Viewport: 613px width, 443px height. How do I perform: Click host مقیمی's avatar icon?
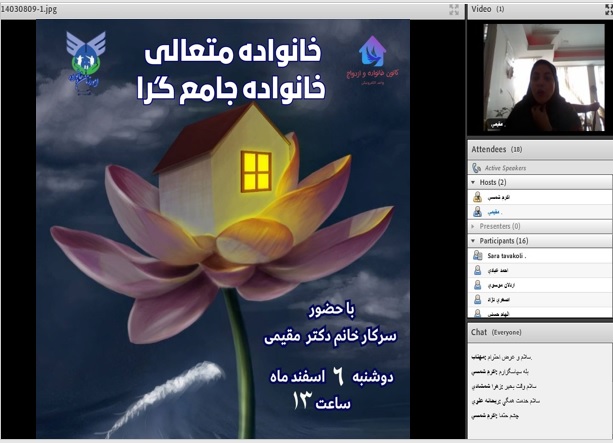tap(477, 212)
